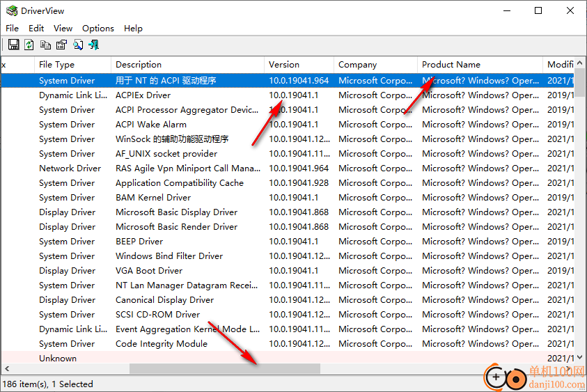Viewport: 587px width, 392px height.
Task: Select the Application Compatibility Cache row
Action: click(x=288, y=182)
